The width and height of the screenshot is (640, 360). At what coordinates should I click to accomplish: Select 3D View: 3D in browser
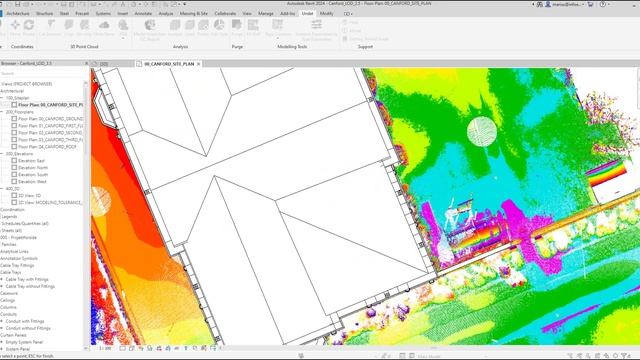click(29, 196)
